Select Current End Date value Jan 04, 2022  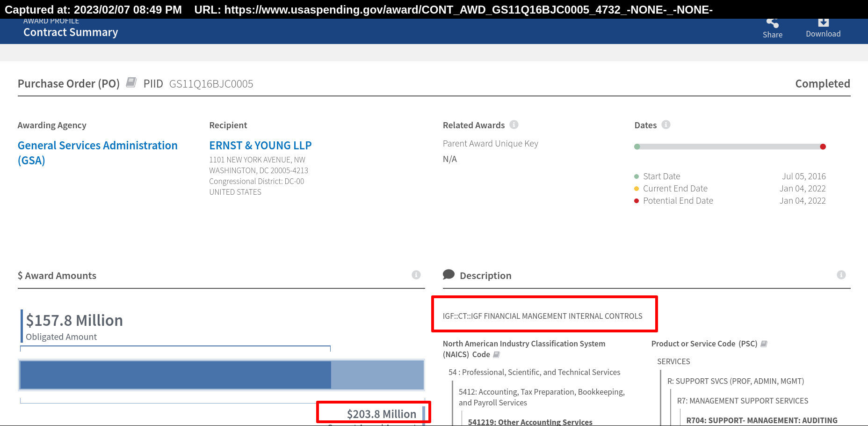click(x=803, y=189)
